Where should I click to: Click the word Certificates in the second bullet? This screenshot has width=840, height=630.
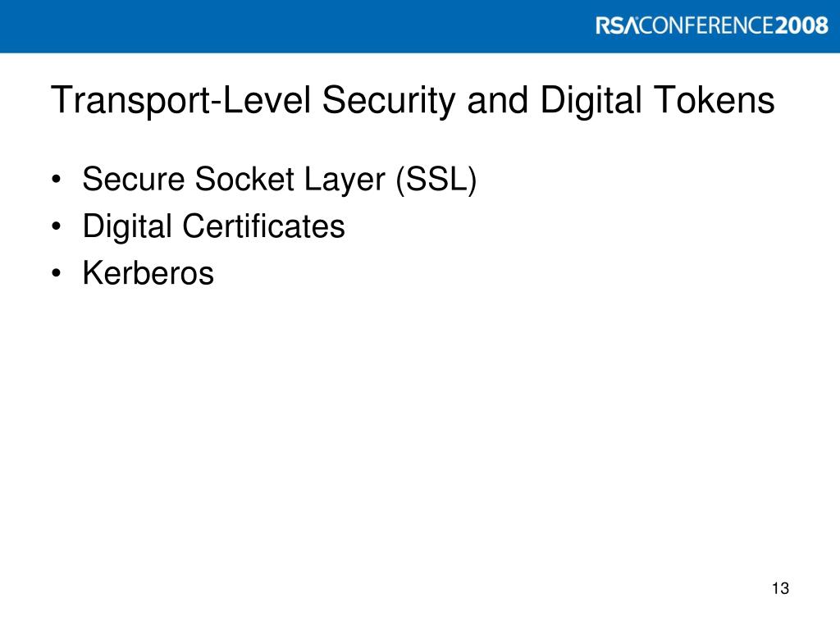coord(263,226)
